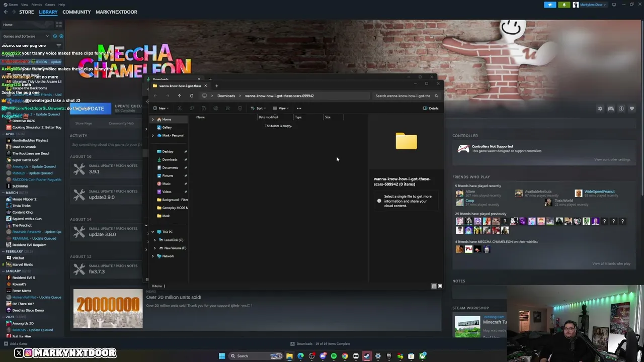Toggle the Details pane button in Explorer

[x=431, y=108]
